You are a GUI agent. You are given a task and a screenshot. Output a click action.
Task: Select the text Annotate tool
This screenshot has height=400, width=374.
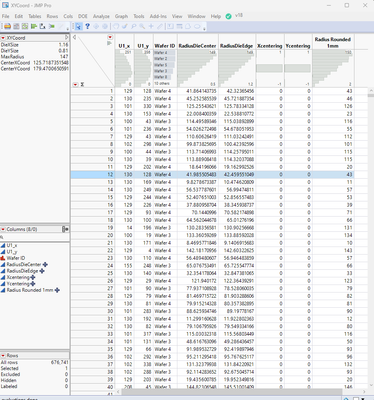(170, 26)
